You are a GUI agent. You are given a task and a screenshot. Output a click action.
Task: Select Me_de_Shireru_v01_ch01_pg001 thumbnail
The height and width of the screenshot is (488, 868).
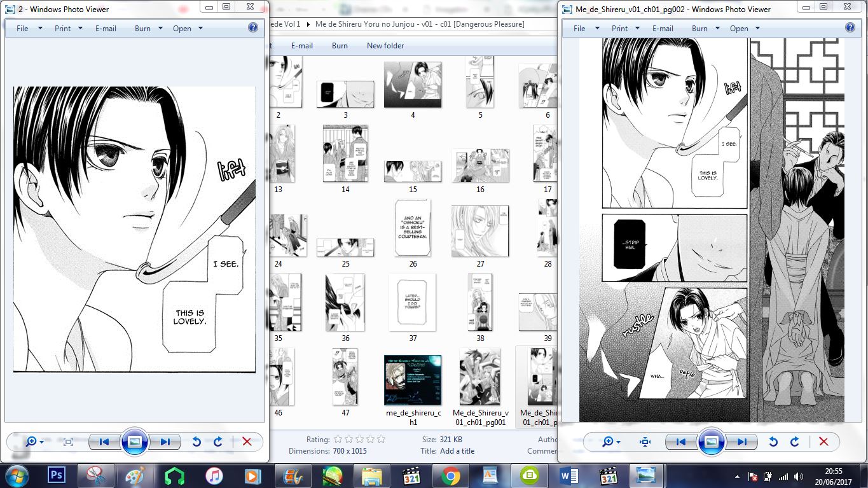click(x=480, y=378)
